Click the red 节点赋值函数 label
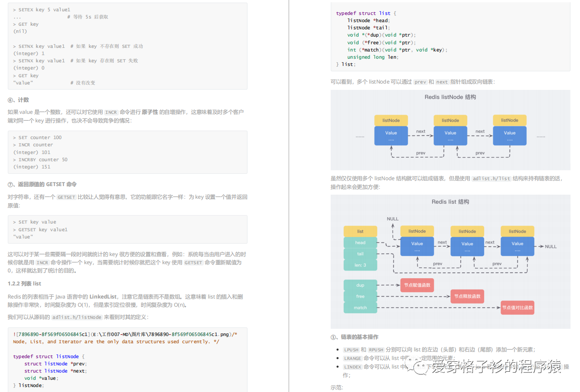This screenshot has height=392, width=580. click(417, 285)
